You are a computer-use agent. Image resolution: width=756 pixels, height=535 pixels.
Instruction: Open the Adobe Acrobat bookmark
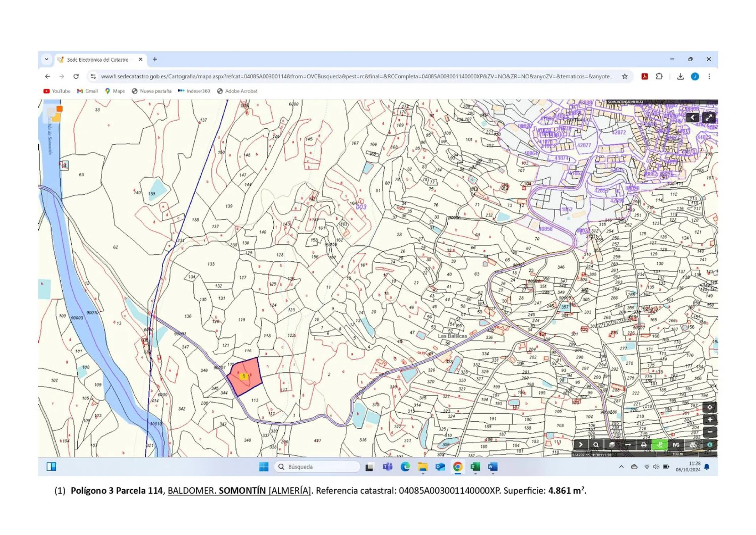pos(237,91)
